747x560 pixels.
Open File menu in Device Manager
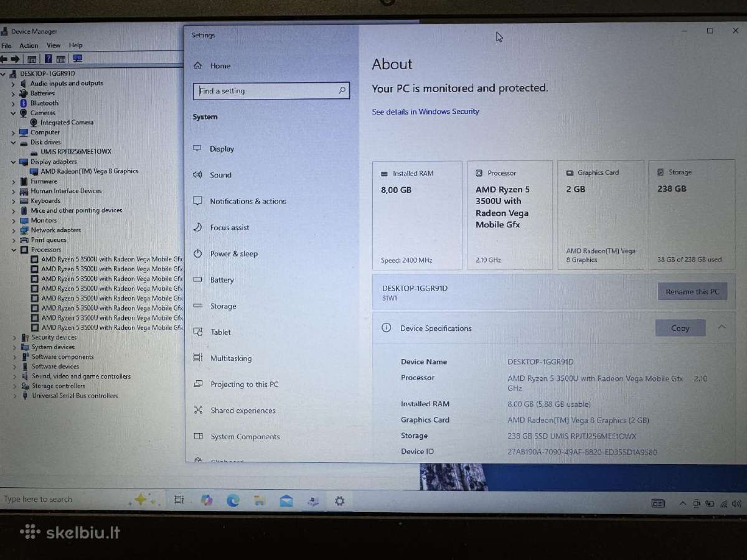pyautogui.click(x=6, y=45)
